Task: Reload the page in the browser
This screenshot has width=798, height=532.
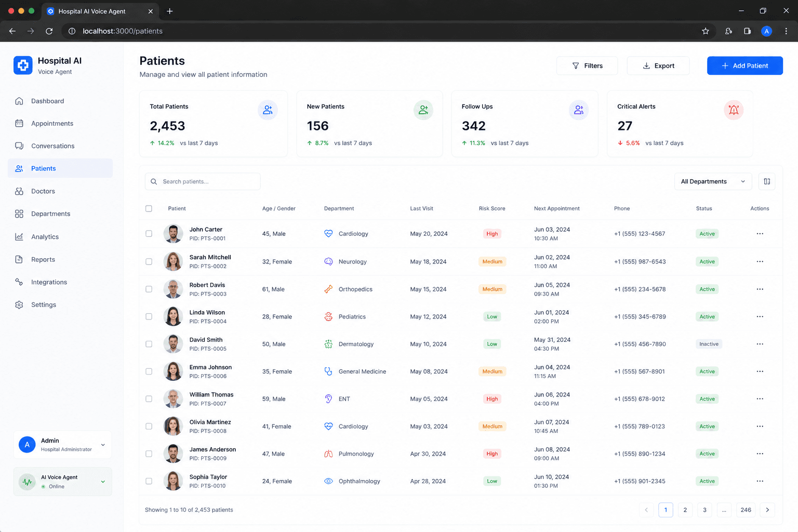Action: tap(49, 31)
